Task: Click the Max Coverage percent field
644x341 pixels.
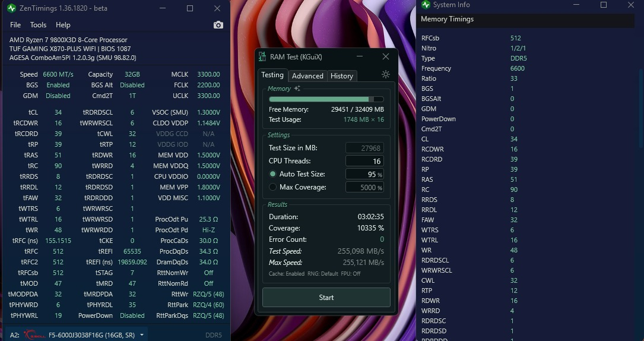Action: (364, 187)
